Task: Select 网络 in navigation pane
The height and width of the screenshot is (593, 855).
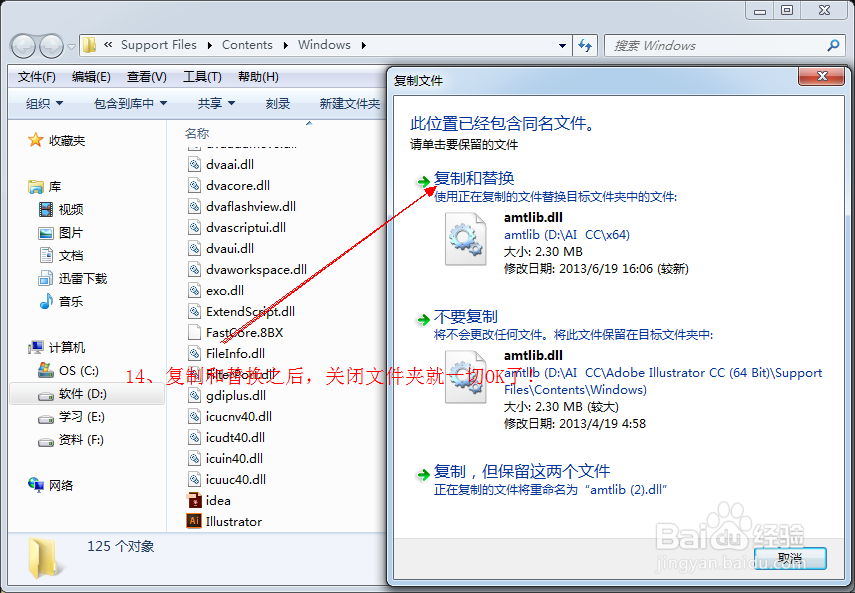Action: pos(50,485)
